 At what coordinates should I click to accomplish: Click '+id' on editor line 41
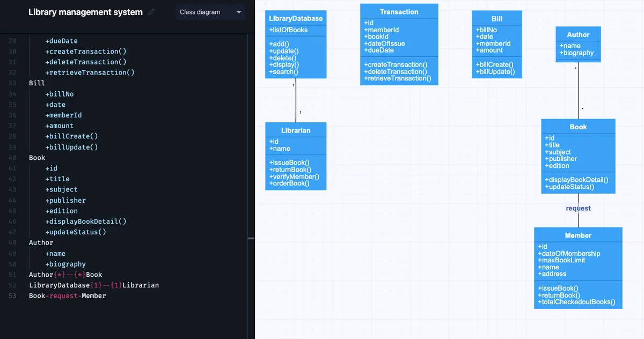[x=52, y=168]
